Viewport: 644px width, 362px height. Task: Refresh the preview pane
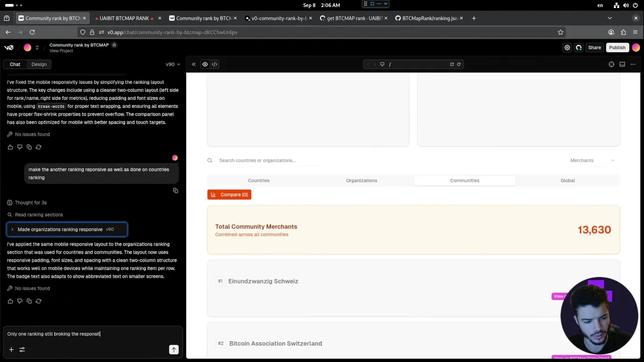[x=459, y=64]
